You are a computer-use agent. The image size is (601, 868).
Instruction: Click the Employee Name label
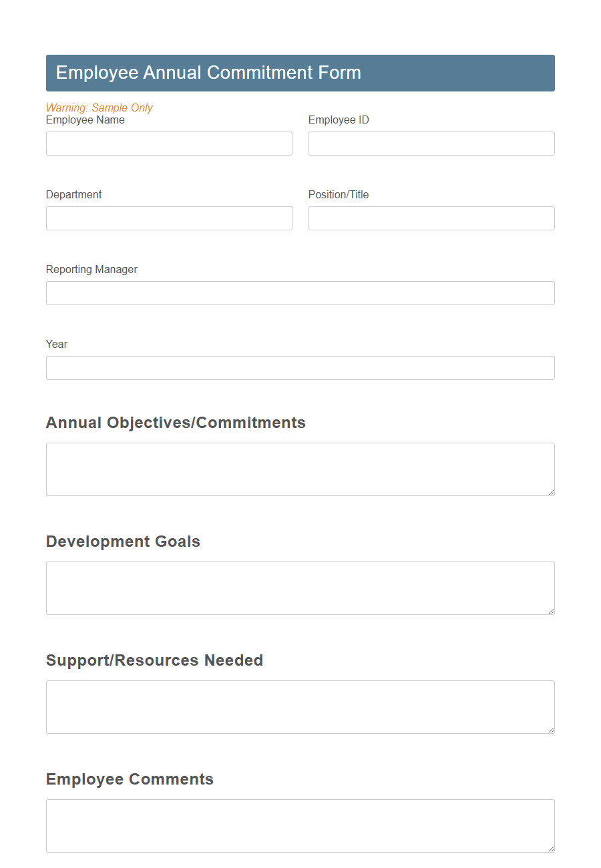pyautogui.click(x=85, y=120)
